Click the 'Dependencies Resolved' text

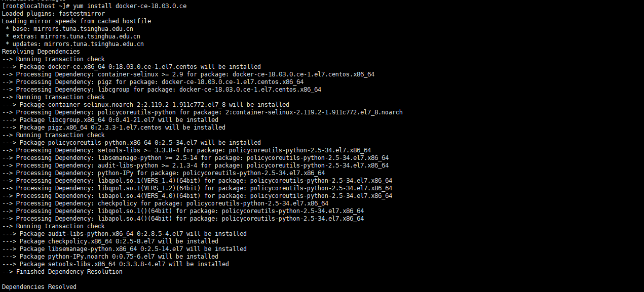click(39, 287)
